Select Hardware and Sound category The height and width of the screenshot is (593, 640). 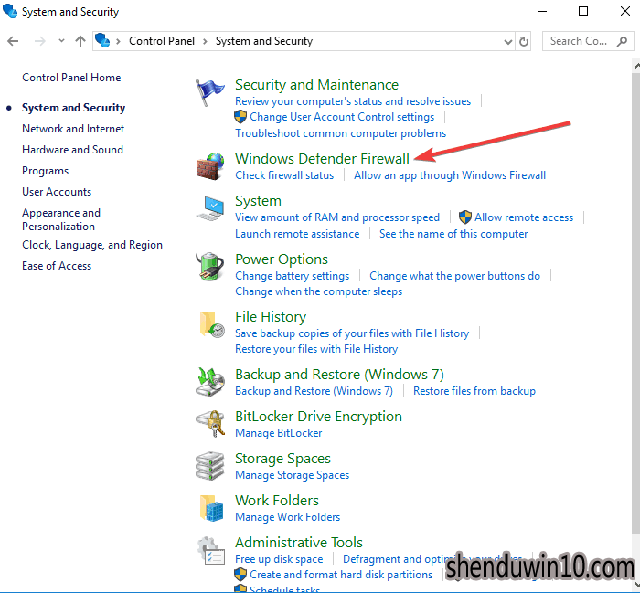click(x=73, y=149)
